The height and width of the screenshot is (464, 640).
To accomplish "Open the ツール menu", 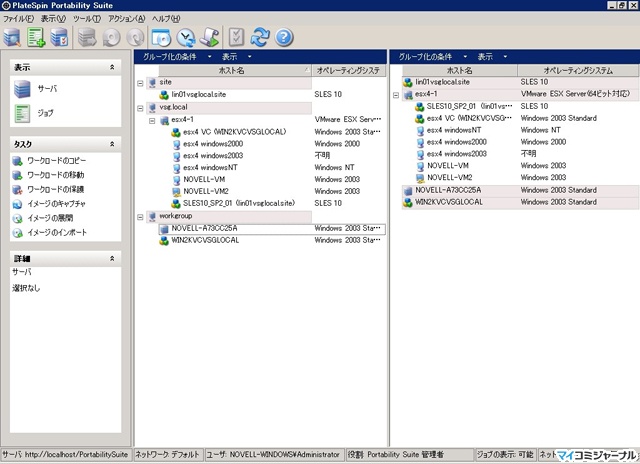I will (87, 18).
